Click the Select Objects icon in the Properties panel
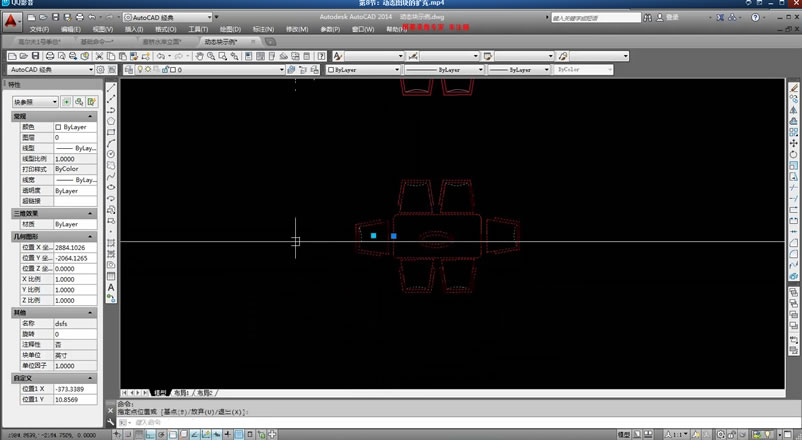Screen dimensions: 802x440 pos(79,102)
